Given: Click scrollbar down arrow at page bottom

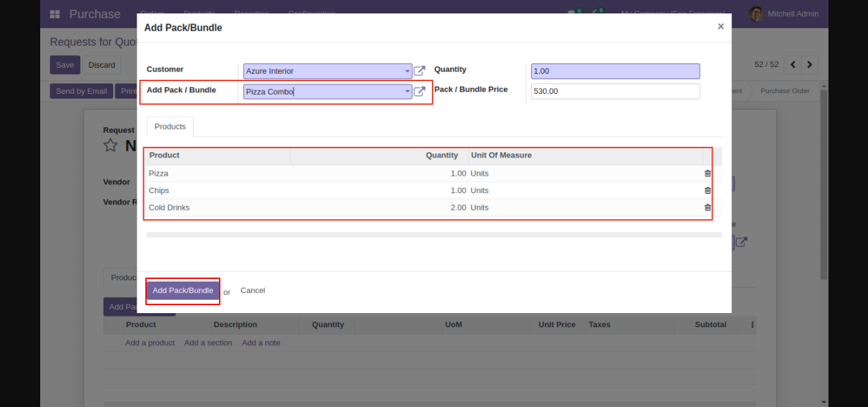Looking at the screenshot, I should coord(824,402).
